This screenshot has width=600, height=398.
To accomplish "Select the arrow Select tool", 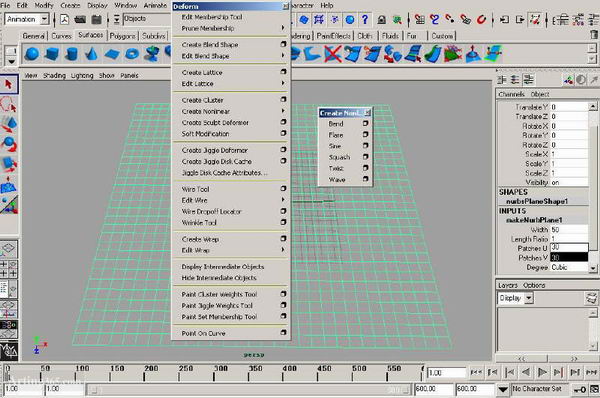I will [8, 84].
